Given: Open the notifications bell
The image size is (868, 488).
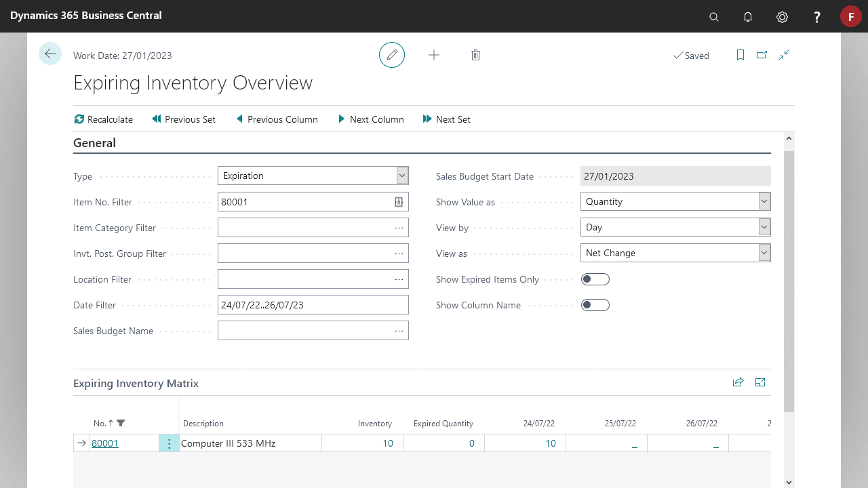Looking at the screenshot, I should [x=748, y=17].
